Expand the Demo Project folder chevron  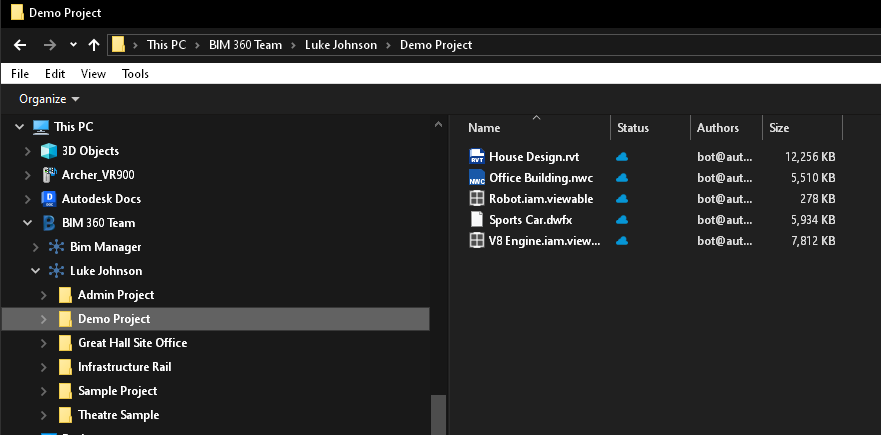pyautogui.click(x=44, y=319)
